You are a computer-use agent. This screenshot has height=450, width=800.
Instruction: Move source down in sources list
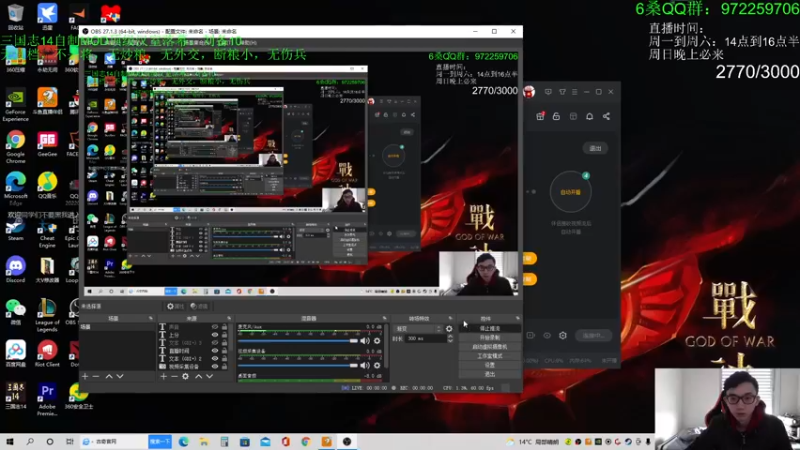click(209, 376)
